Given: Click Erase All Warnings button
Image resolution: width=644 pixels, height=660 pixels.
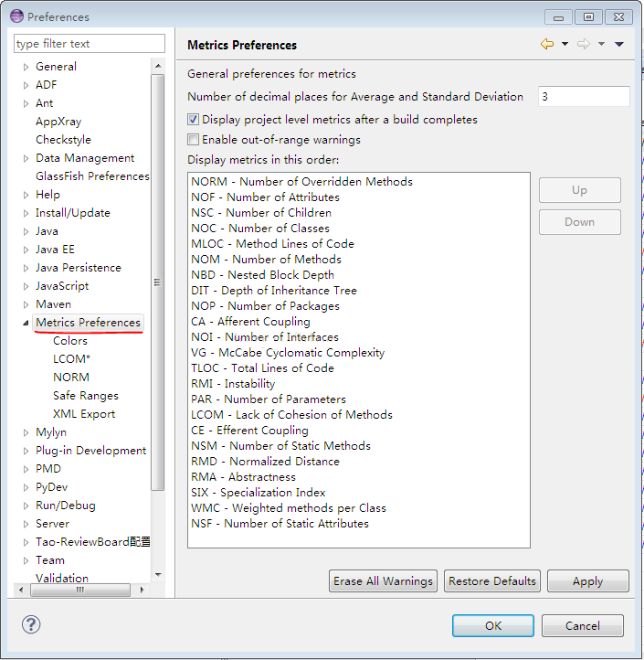Looking at the screenshot, I should (384, 580).
